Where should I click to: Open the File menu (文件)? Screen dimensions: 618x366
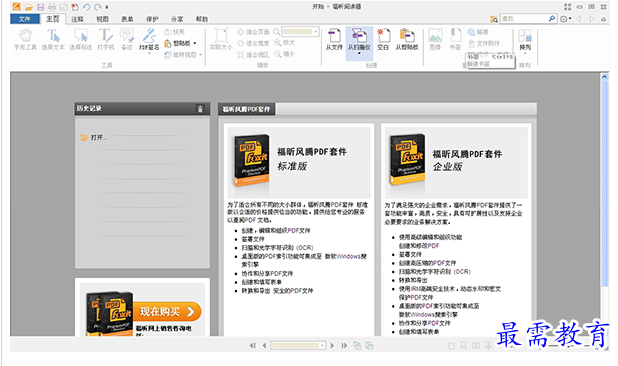(x=25, y=19)
